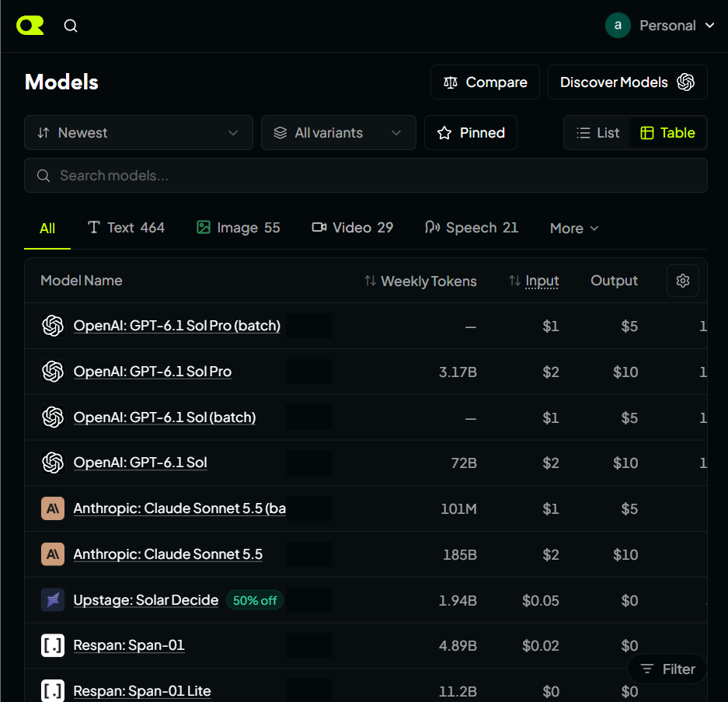This screenshot has width=728, height=702.
Task: Toggle the Pinned models filter
Action: tap(471, 133)
